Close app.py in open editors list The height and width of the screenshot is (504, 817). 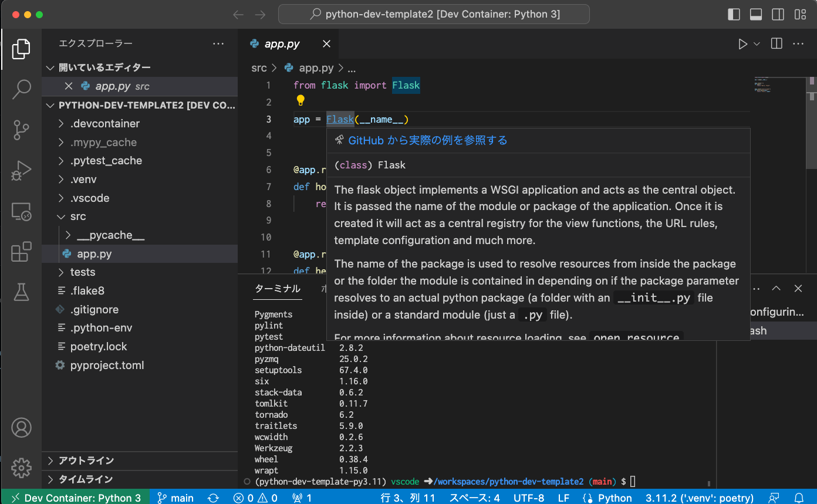tap(68, 86)
